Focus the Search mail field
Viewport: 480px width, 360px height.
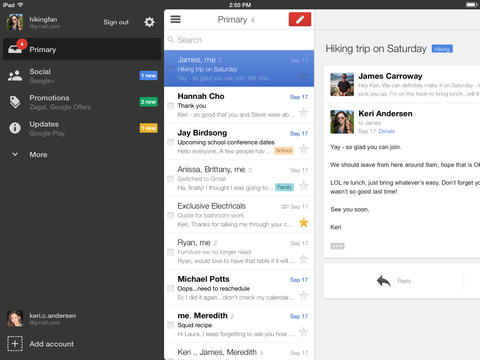pos(239,40)
